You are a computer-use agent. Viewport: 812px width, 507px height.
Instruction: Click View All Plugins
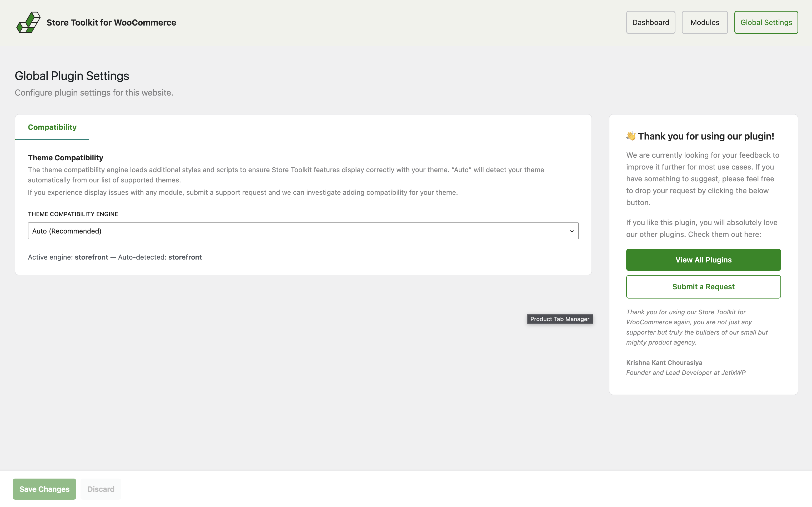(703, 260)
